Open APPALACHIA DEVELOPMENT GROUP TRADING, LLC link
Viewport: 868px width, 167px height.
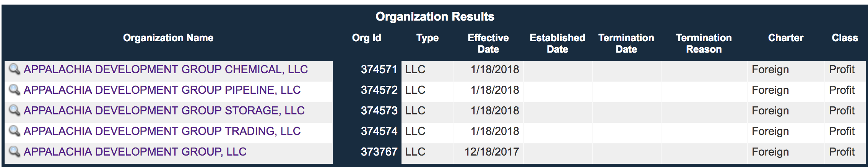point(162,131)
